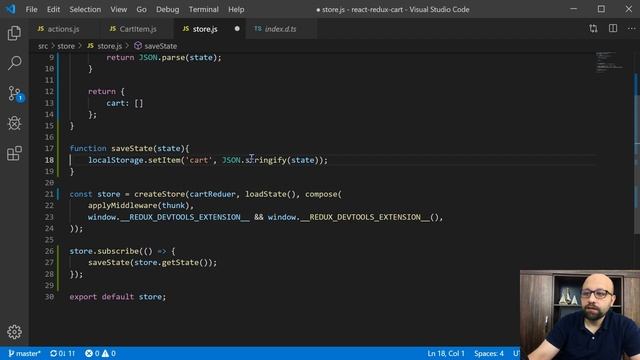
Task: Open the Edit menu
Action: click(53, 9)
